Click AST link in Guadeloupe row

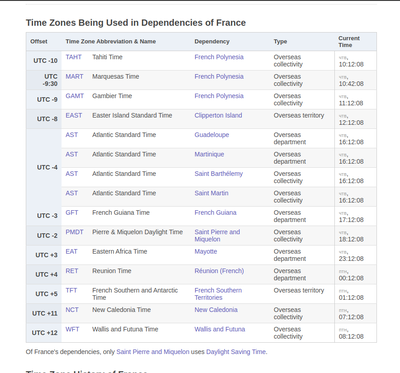pos(72,135)
